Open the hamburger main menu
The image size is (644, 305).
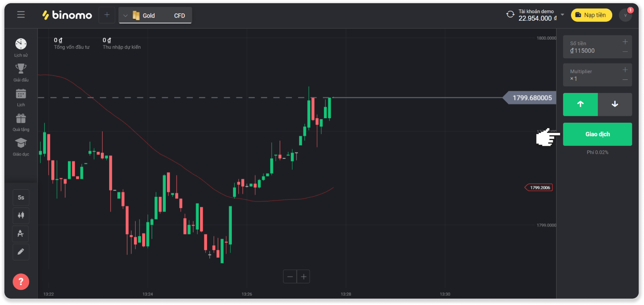click(x=21, y=15)
